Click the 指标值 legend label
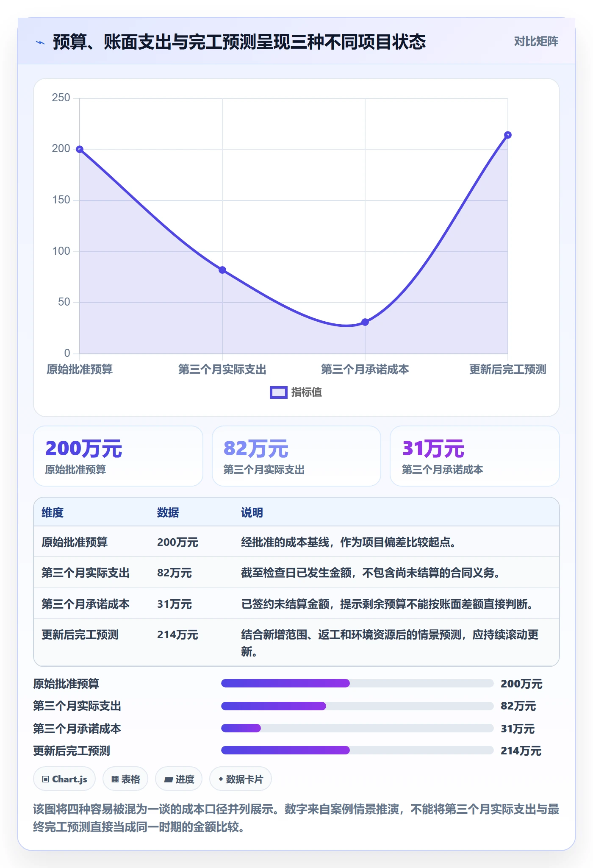The height and width of the screenshot is (868, 593). tap(307, 392)
